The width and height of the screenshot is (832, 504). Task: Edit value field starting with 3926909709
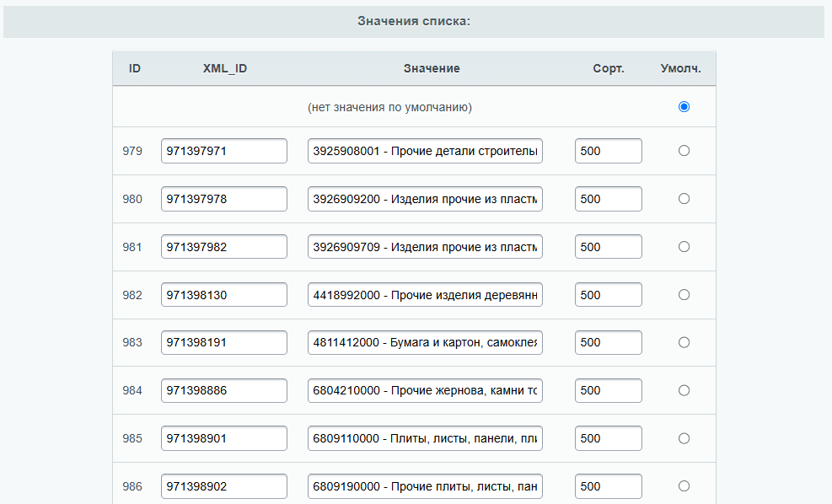pos(425,247)
